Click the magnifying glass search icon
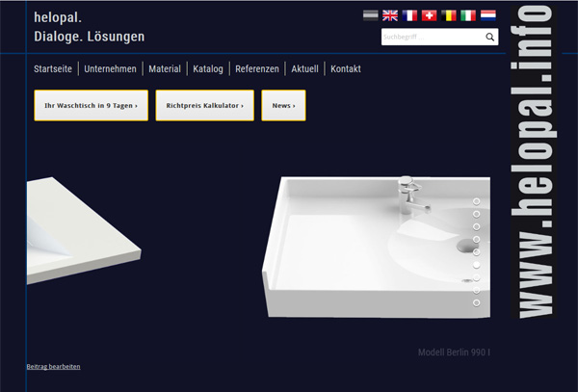The width and height of the screenshot is (578, 392). pos(490,37)
